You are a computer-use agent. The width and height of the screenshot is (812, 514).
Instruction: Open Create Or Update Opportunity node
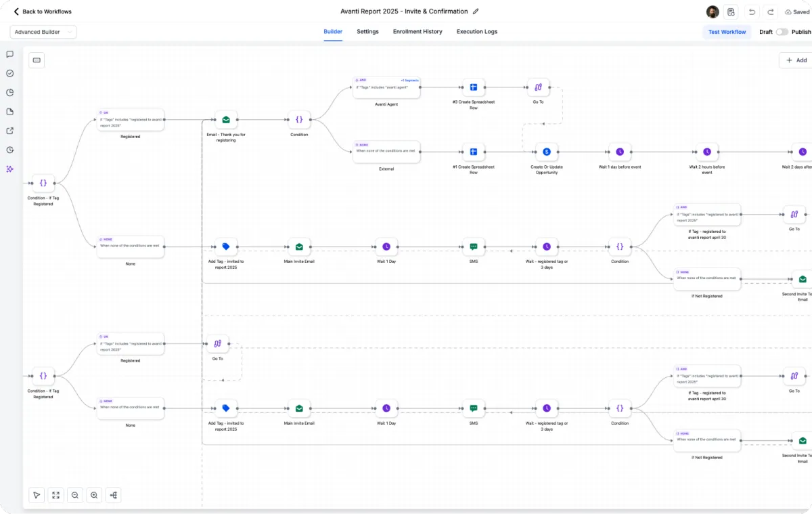[x=547, y=152]
